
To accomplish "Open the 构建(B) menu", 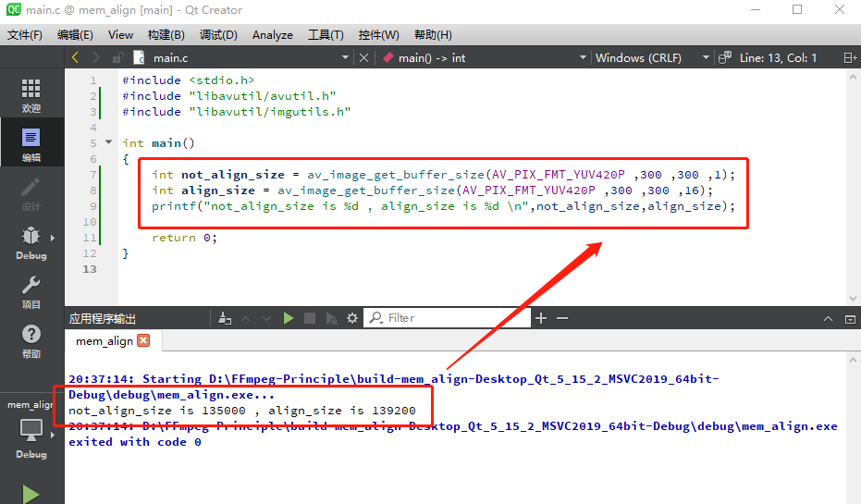I will (166, 35).
